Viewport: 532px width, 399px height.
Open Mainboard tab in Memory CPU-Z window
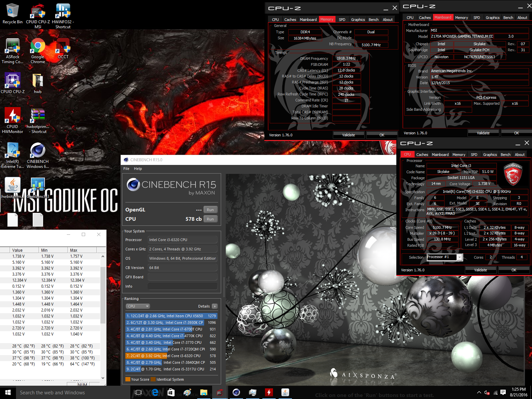308,20
